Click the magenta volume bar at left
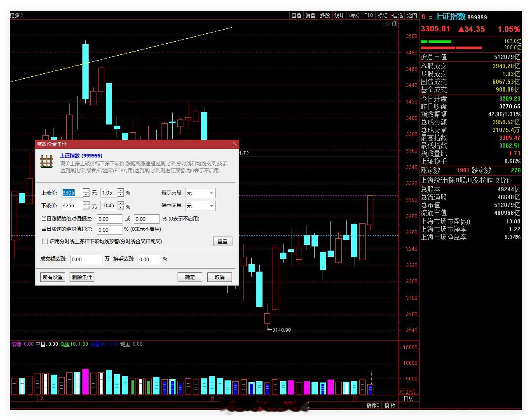 [85, 382]
